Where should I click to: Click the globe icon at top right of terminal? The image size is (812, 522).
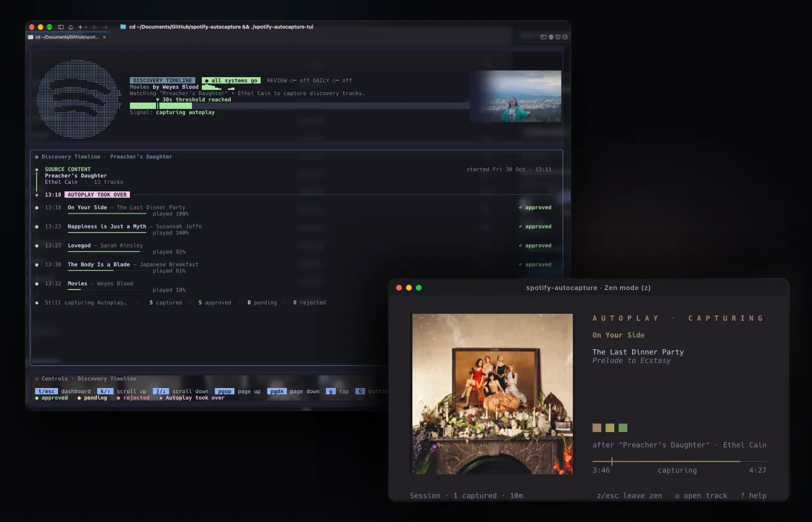point(551,37)
